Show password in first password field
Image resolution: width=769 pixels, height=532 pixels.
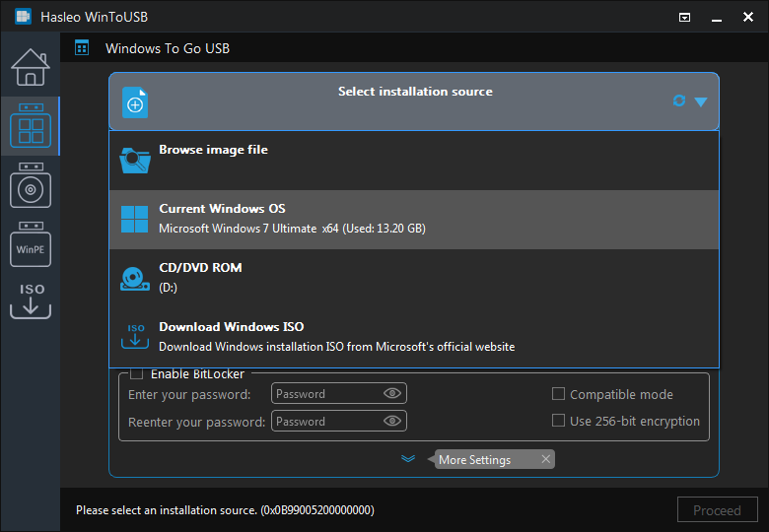[x=392, y=393]
